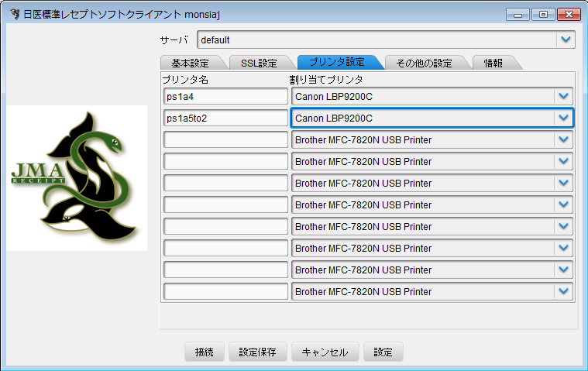Click the ps1a5to2 printer name field

(x=225, y=118)
